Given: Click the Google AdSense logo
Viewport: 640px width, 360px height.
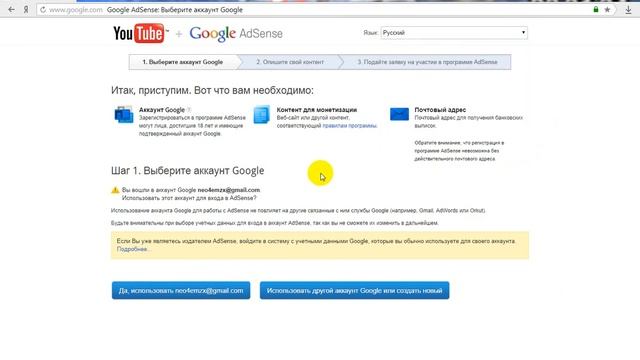Looking at the screenshot, I should tap(236, 33).
